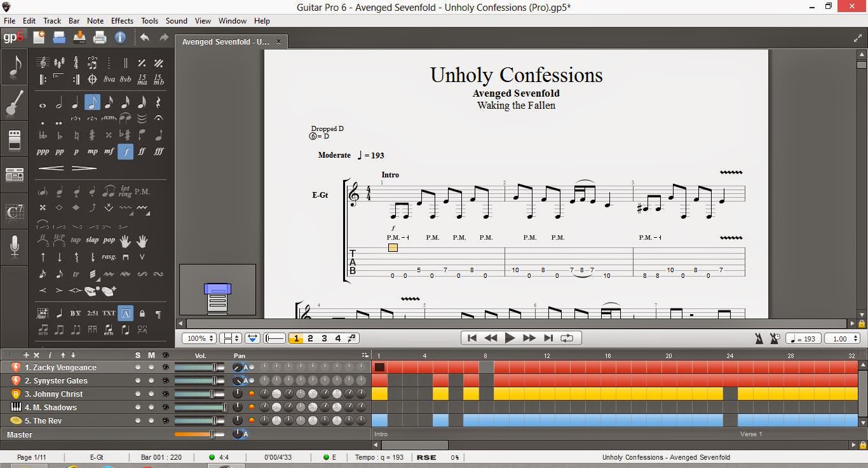Viewport: 868px width, 468px height.
Task: Set dynamic to fff
Action: tap(159, 151)
